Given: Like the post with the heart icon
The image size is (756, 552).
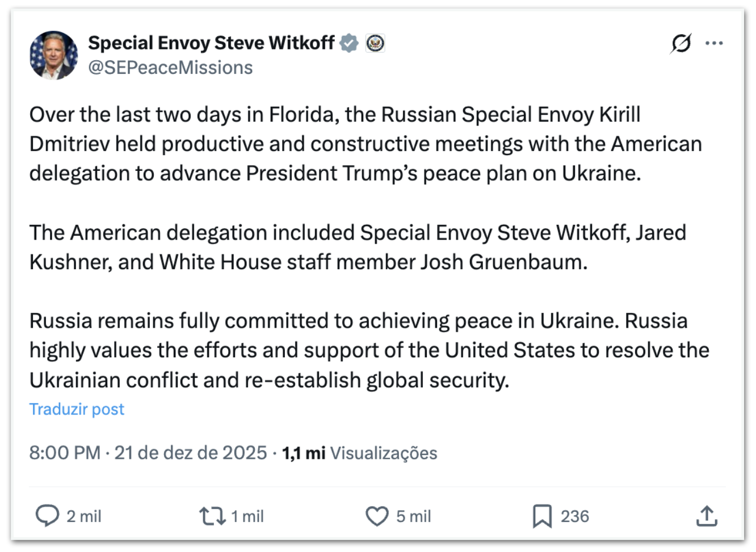Looking at the screenshot, I should (x=377, y=516).
